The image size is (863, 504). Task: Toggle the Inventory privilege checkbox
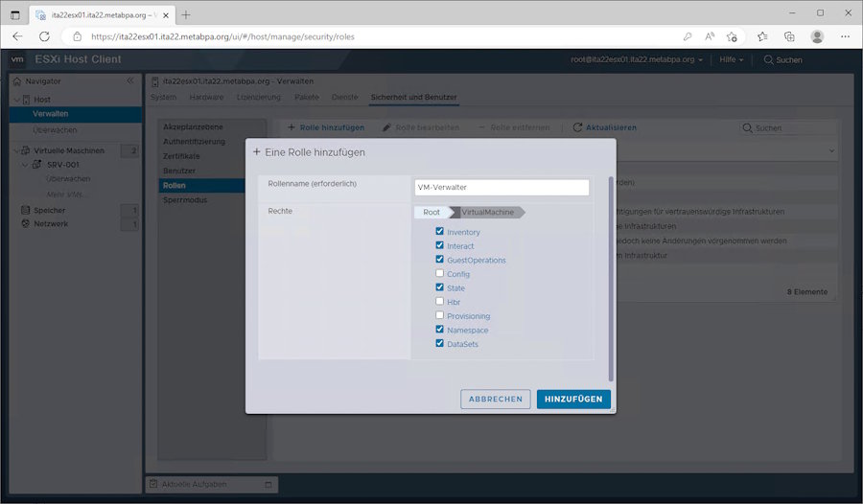(439, 231)
